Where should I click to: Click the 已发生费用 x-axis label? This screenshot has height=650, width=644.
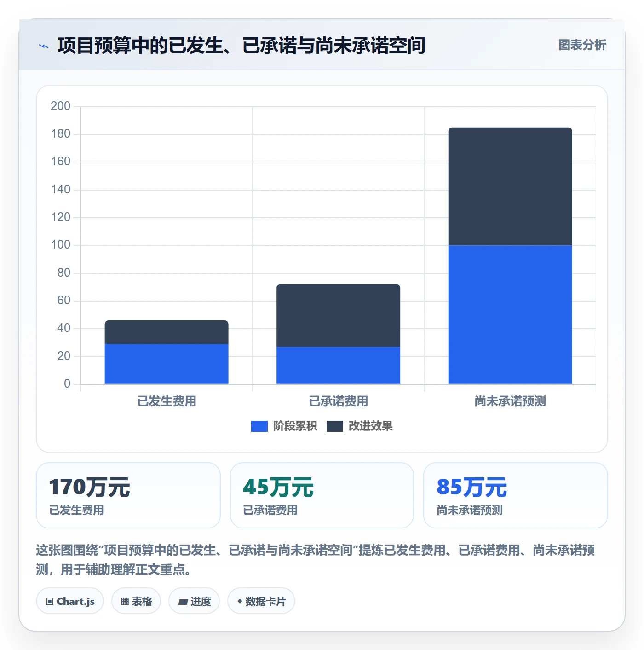pos(167,401)
